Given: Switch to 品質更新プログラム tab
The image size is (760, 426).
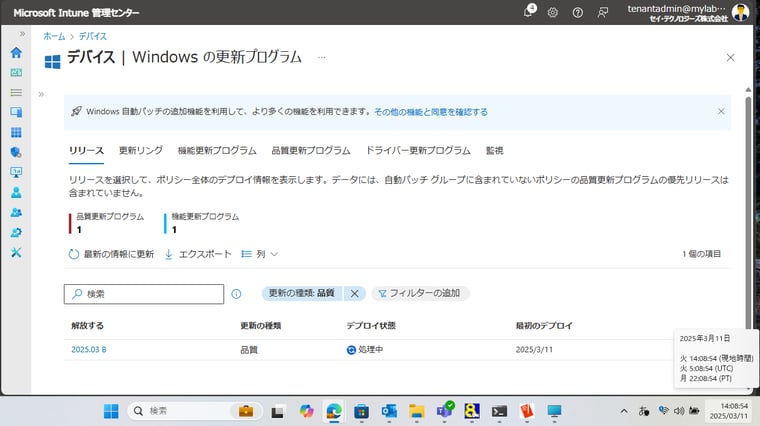Looking at the screenshot, I should click(x=311, y=151).
